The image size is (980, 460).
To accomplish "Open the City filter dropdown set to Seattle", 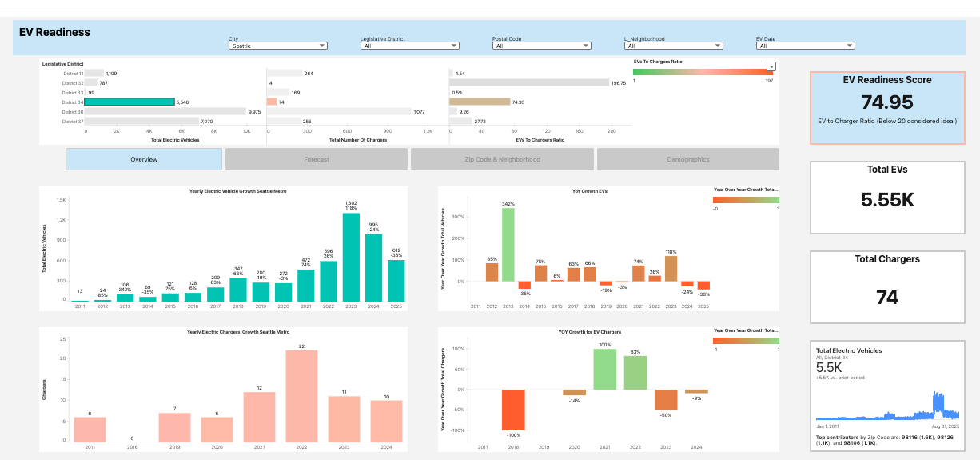I will point(277,46).
